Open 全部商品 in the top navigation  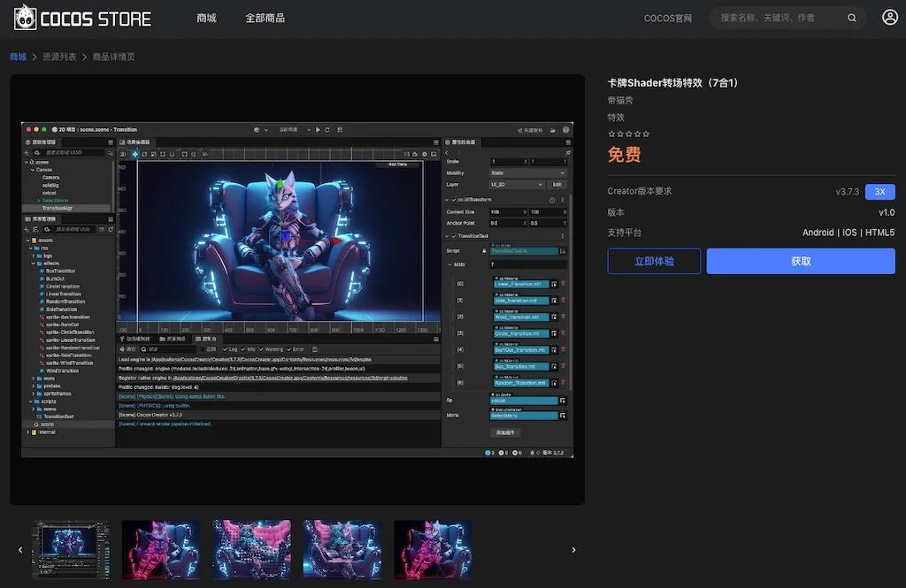click(x=265, y=17)
